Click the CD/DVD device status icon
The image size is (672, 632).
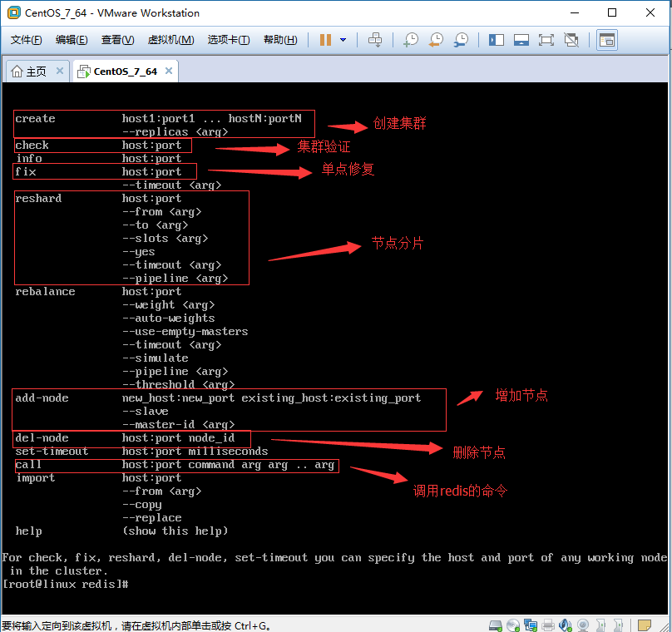pyautogui.click(x=511, y=625)
